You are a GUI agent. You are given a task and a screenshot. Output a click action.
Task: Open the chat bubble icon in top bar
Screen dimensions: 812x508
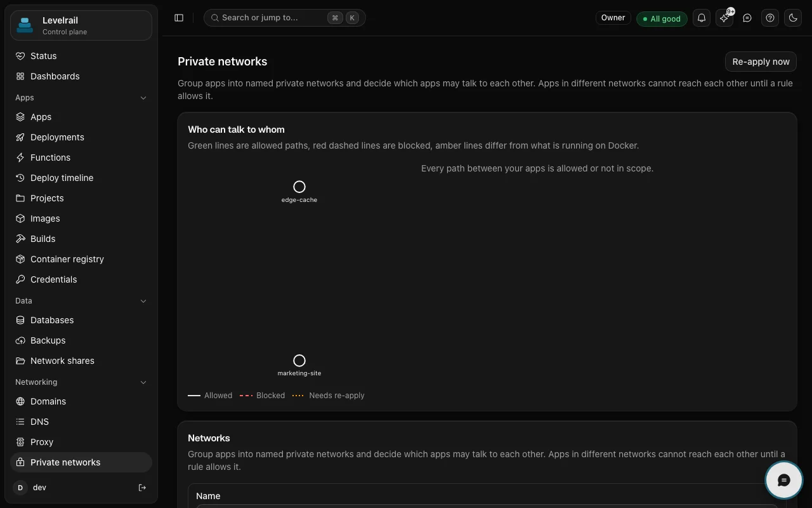pyautogui.click(x=747, y=18)
